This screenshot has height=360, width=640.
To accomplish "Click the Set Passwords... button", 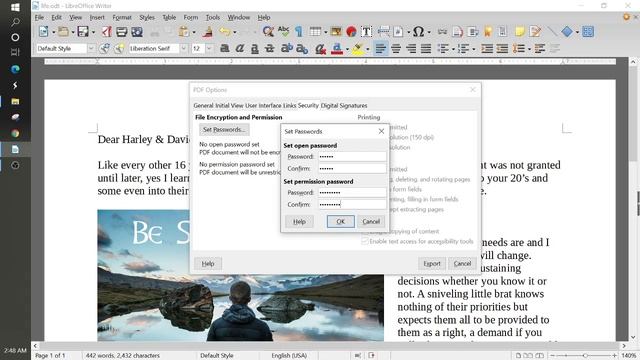I will 224,129.
